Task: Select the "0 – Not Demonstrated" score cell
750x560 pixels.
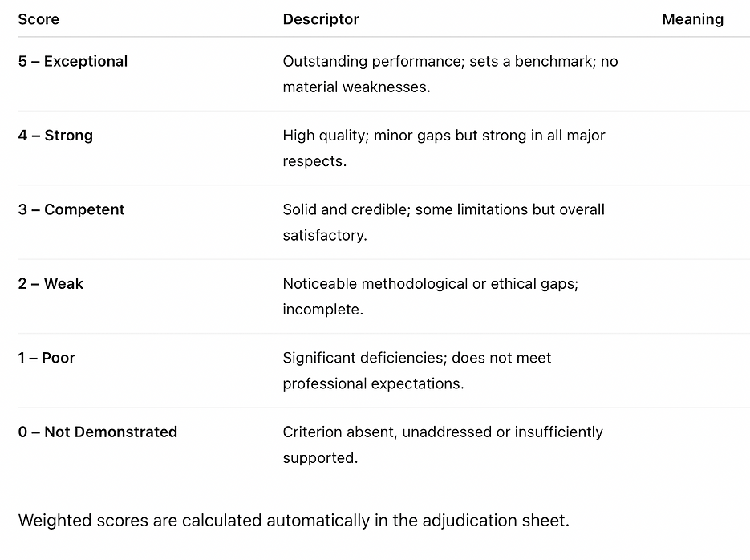Action: click(98, 432)
